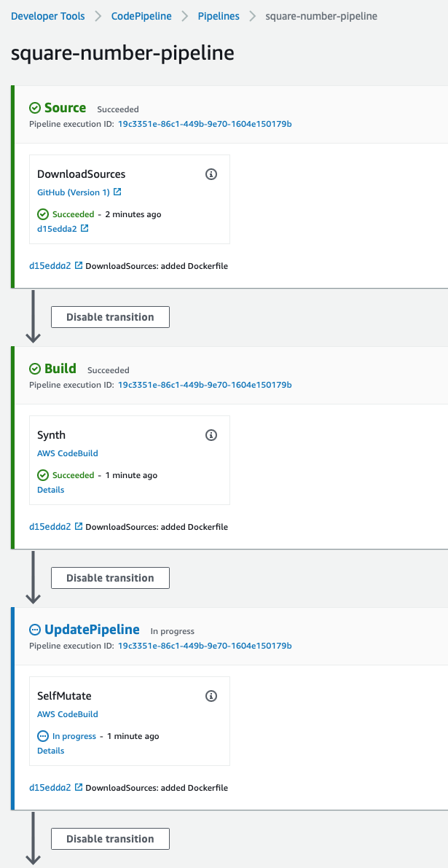Image resolution: width=448 pixels, height=868 pixels.
Task: Click the info icon on SelfMutate action
Action: click(x=211, y=696)
